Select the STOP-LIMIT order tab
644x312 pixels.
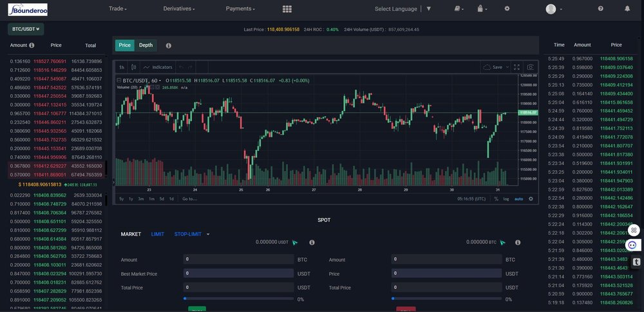click(187, 234)
